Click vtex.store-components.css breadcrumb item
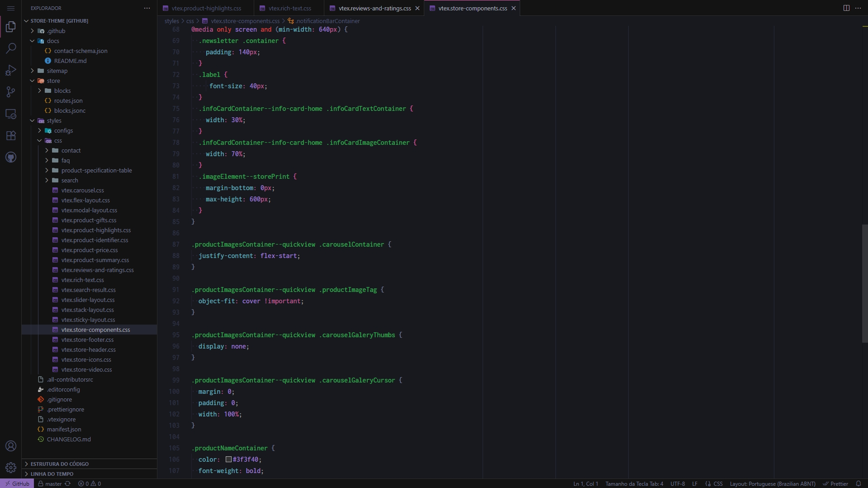This screenshot has height=488, width=868. (x=245, y=21)
